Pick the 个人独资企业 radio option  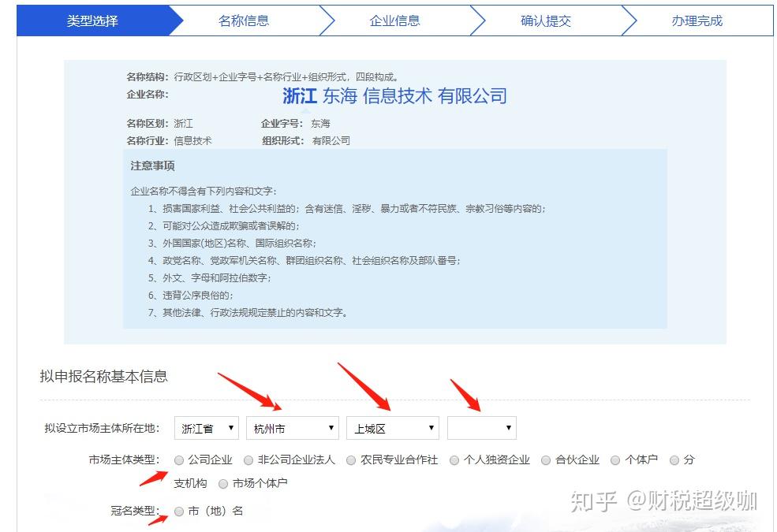click(x=454, y=460)
